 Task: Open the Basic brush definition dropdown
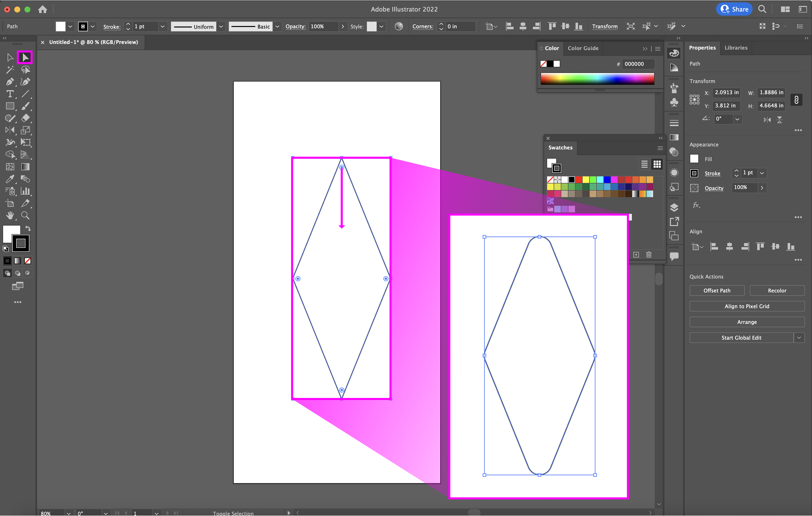tap(277, 27)
